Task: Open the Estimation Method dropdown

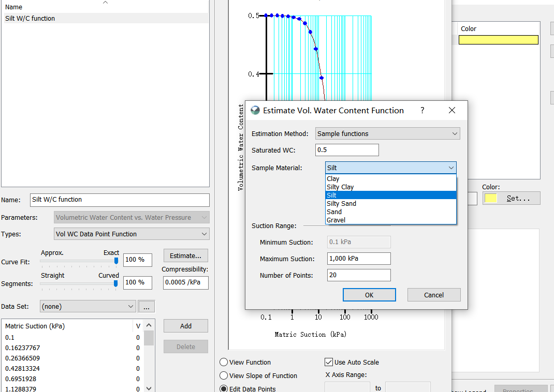Action: [387, 134]
